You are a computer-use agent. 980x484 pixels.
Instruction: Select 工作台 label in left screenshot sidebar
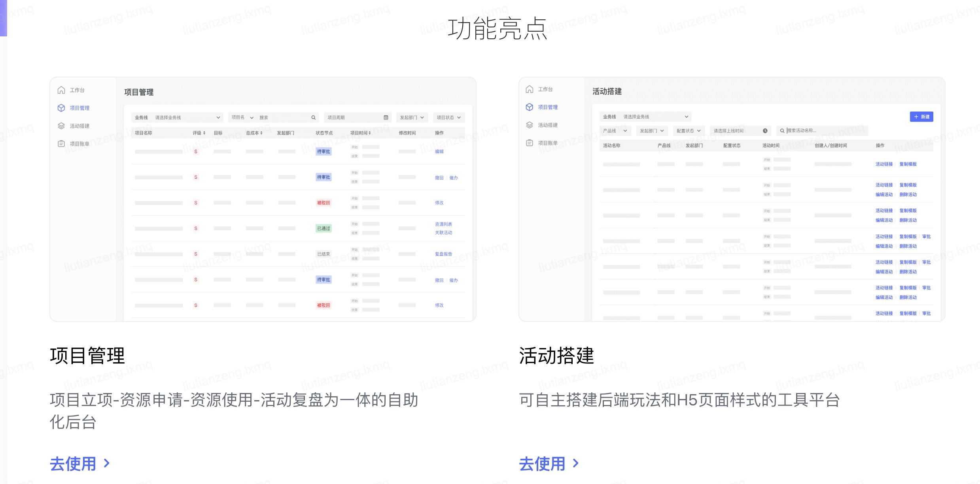(x=77, y=90)
